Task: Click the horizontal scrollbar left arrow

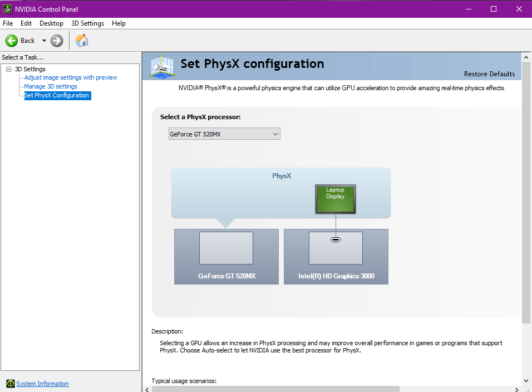Action: coord(147,389)
